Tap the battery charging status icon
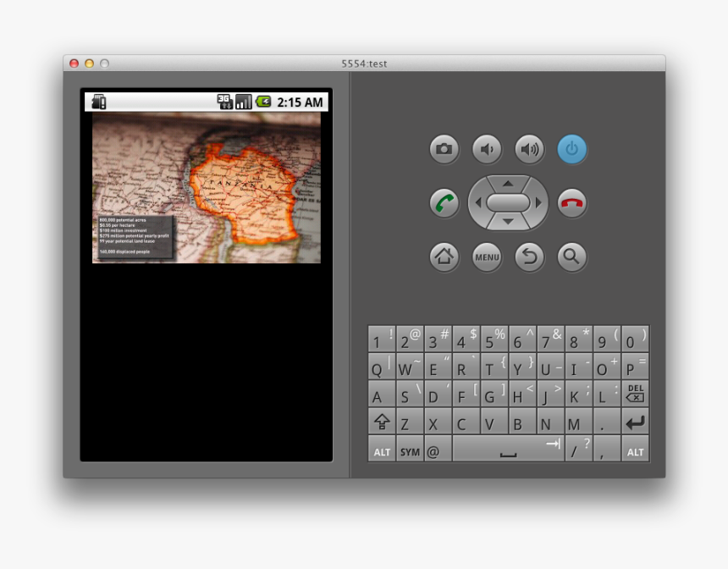The image size is (728, 569). (x=263, y=102)
